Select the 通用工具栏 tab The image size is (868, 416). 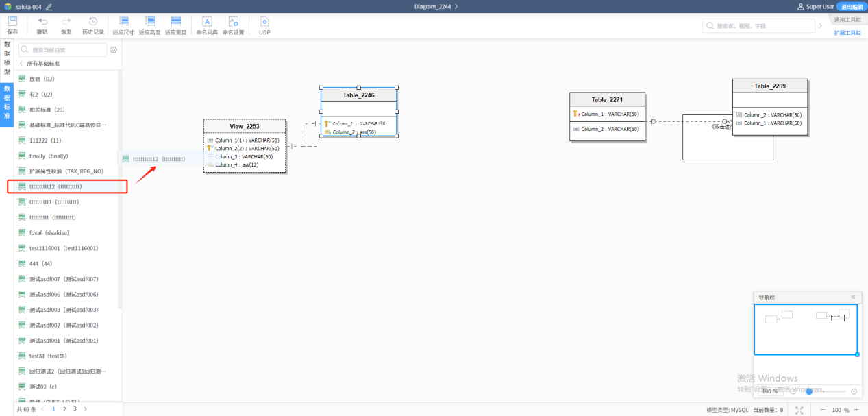[x=847, y=20]
